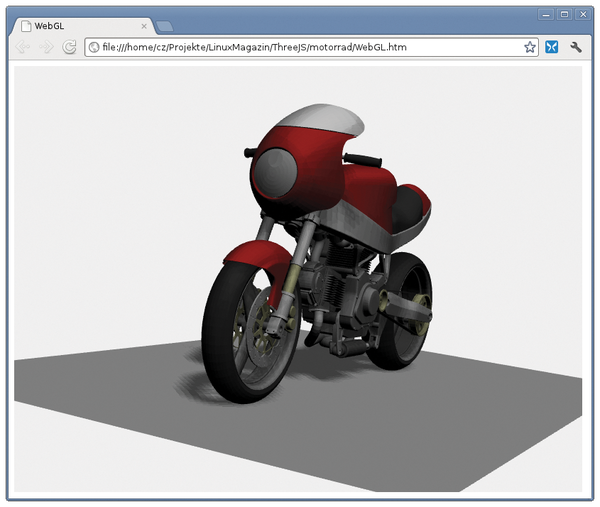Screen dimensions: 600x507
Task: Click the motorcycle's round headlight
Action: (274, 172)
